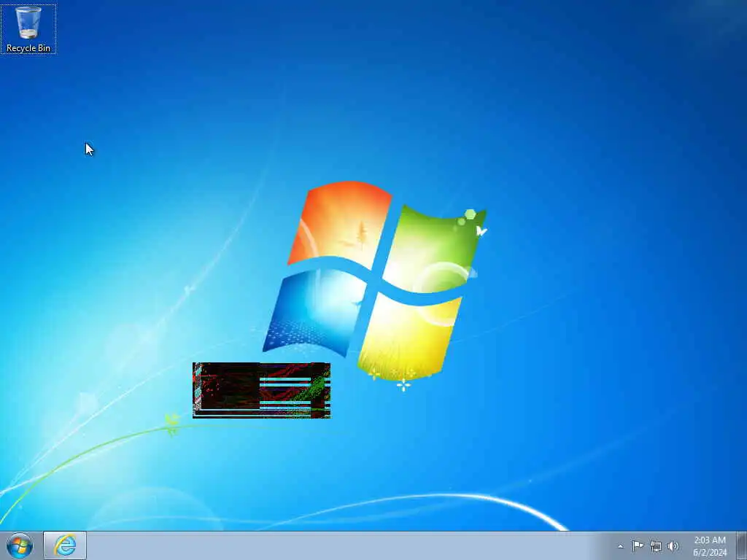Click the glitched black window on desktop
747x560 pixels.
tap(262, 391)
